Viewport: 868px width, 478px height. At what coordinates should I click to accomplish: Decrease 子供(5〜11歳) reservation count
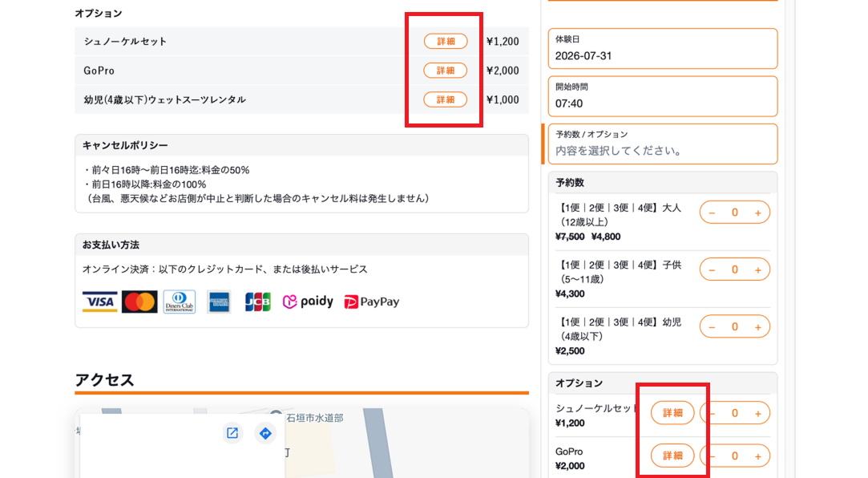tap(712, 269)
